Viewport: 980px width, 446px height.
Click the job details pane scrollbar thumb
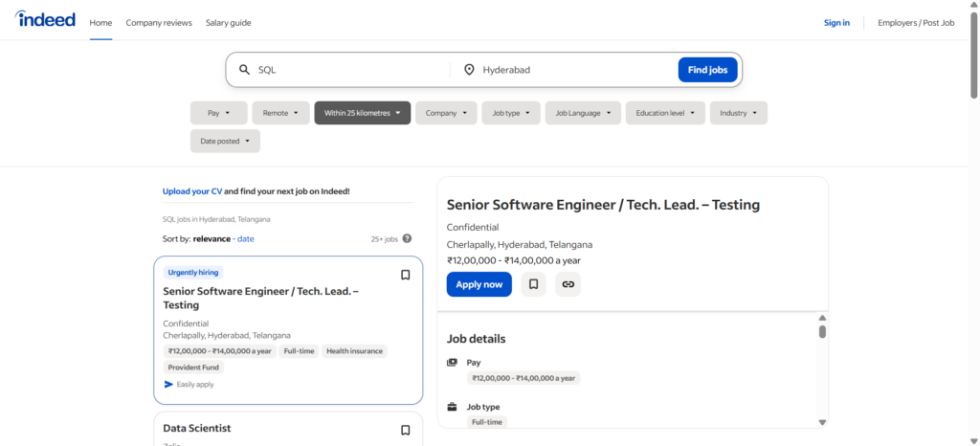(x=822, y=332)
